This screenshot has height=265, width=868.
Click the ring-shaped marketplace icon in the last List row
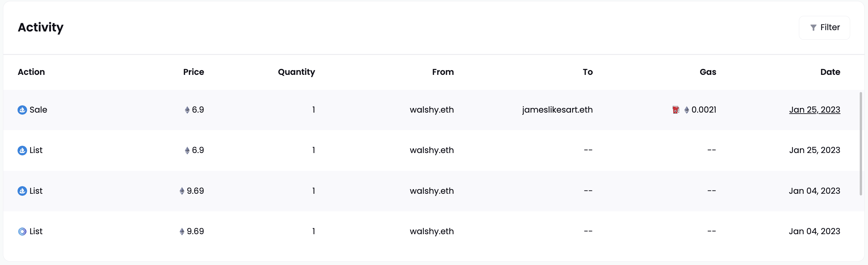click(x=22, y=232)
